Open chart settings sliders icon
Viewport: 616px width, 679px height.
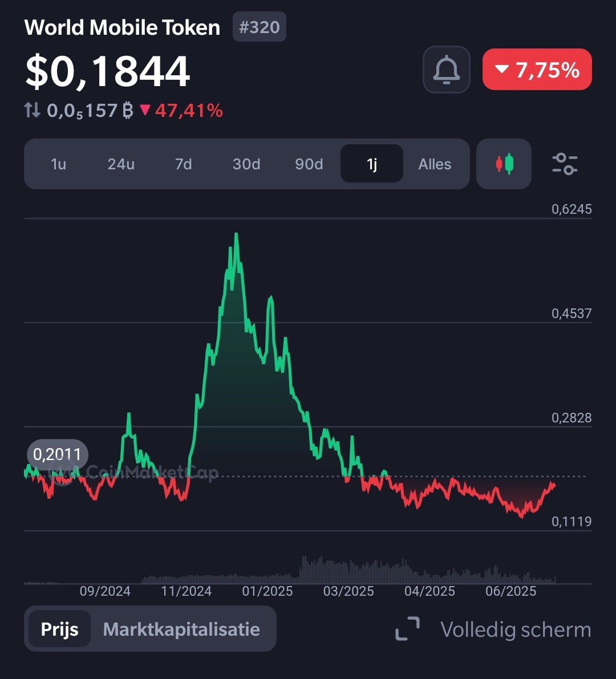[x=565, y=164]
